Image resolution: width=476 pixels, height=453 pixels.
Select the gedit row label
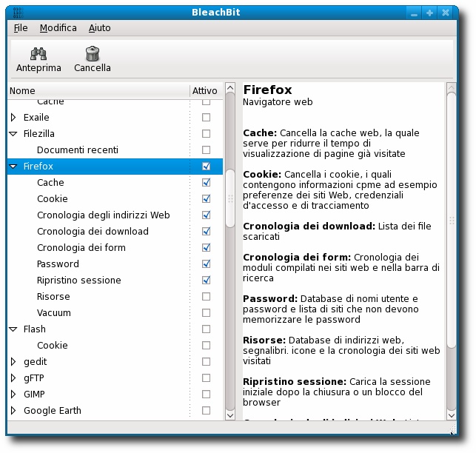(x=36, y=362)
